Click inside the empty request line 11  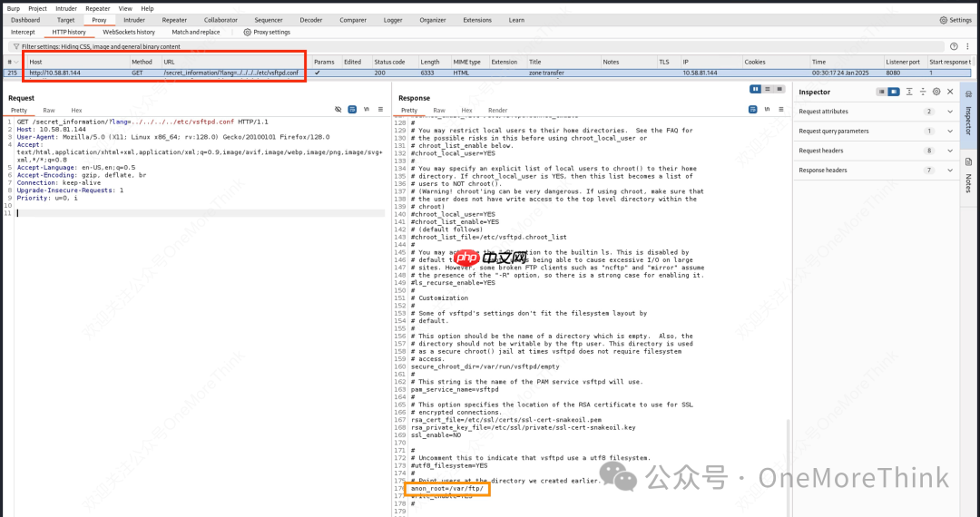coord(200,213)
